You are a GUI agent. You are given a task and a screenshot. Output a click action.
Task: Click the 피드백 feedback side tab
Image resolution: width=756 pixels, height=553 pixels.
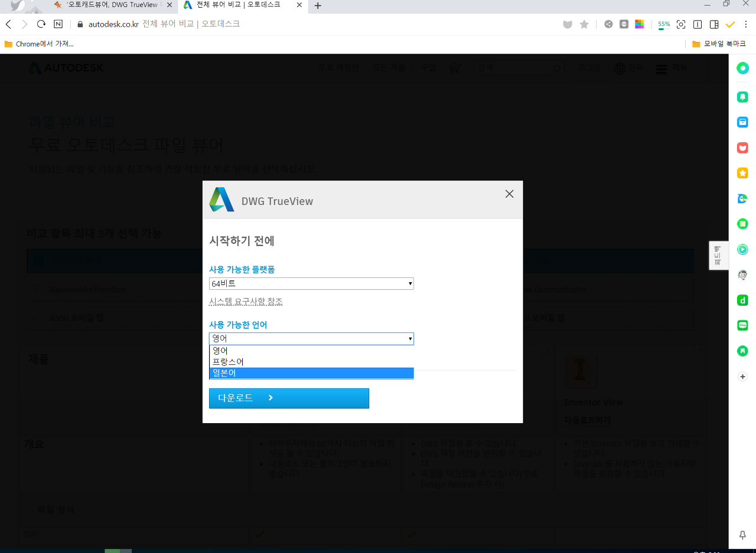(718, 255)
